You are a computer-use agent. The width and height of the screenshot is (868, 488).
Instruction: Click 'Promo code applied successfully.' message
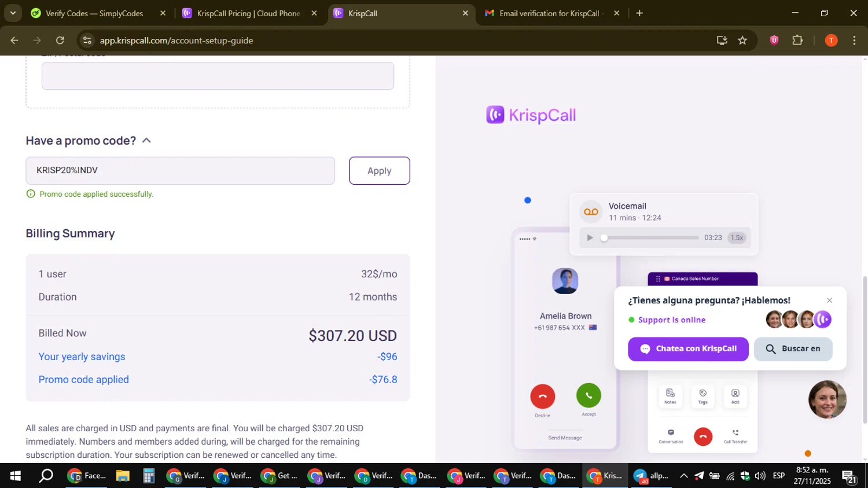[97, 194]
